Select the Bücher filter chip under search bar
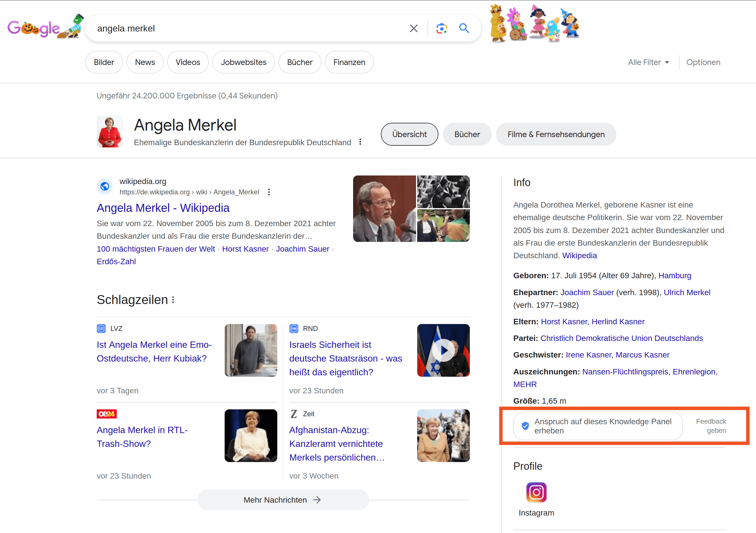The width and height of the screenshot is (756, 533). pyautogui.click(x=300, y=62)
